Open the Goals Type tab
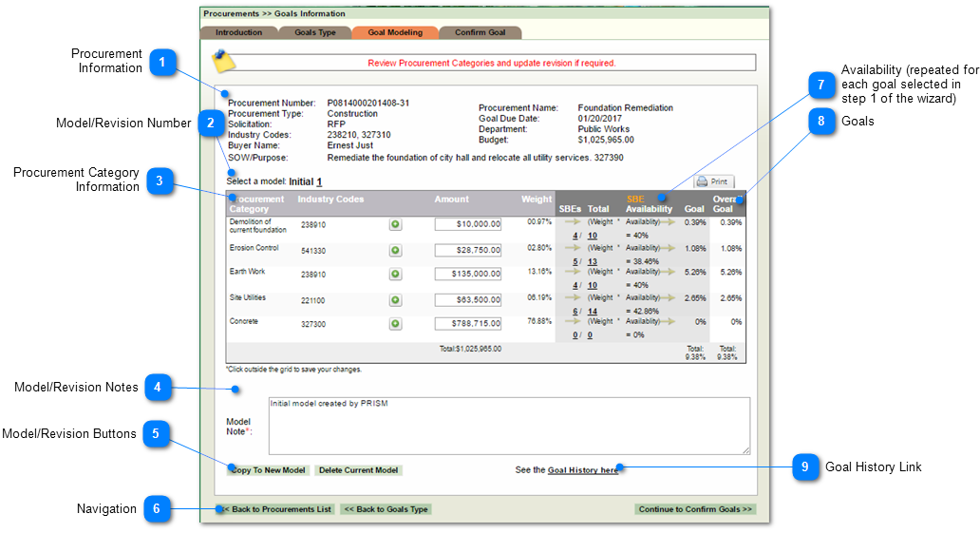This screenshot has height=533, width=980. tap(315, 32)
